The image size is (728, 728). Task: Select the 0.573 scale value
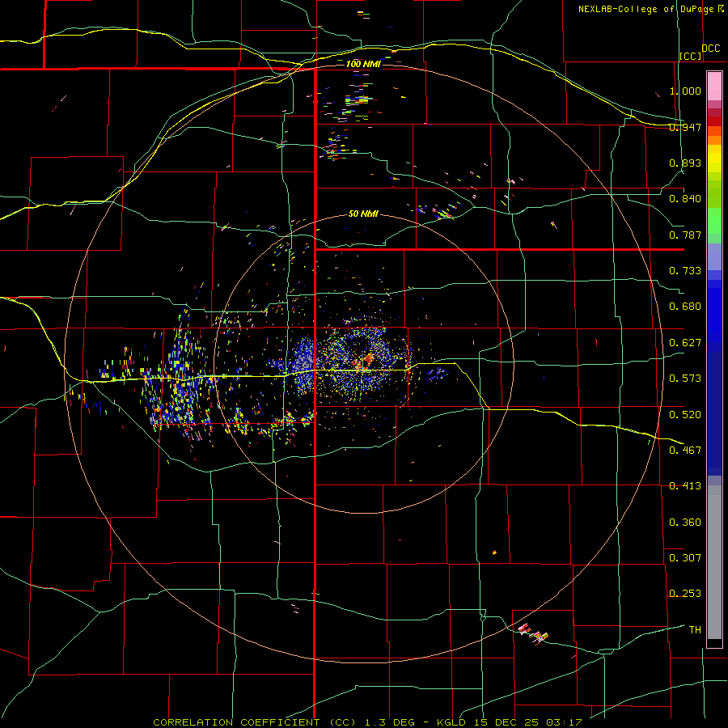[685, 379]
